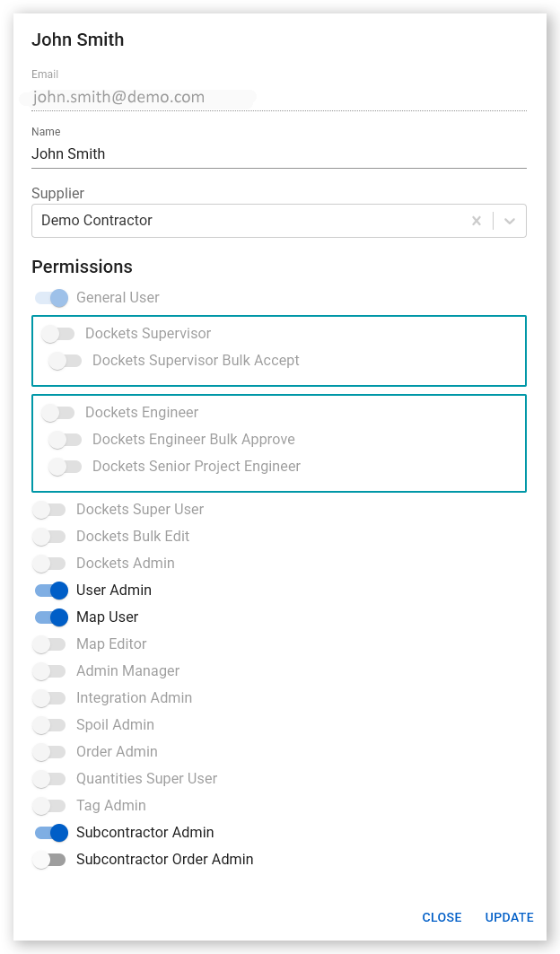Disable the Subcontractor Admin toggle

click(51, 832)
